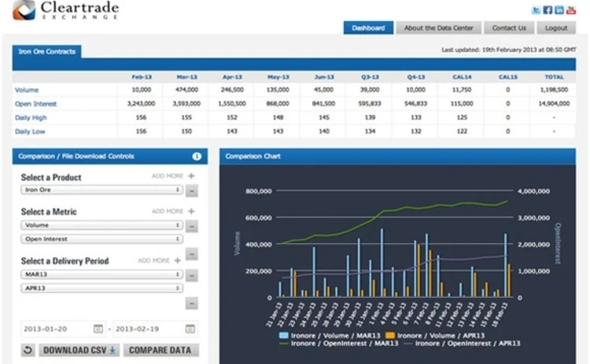Click the Volume row link

pos(27,90)
